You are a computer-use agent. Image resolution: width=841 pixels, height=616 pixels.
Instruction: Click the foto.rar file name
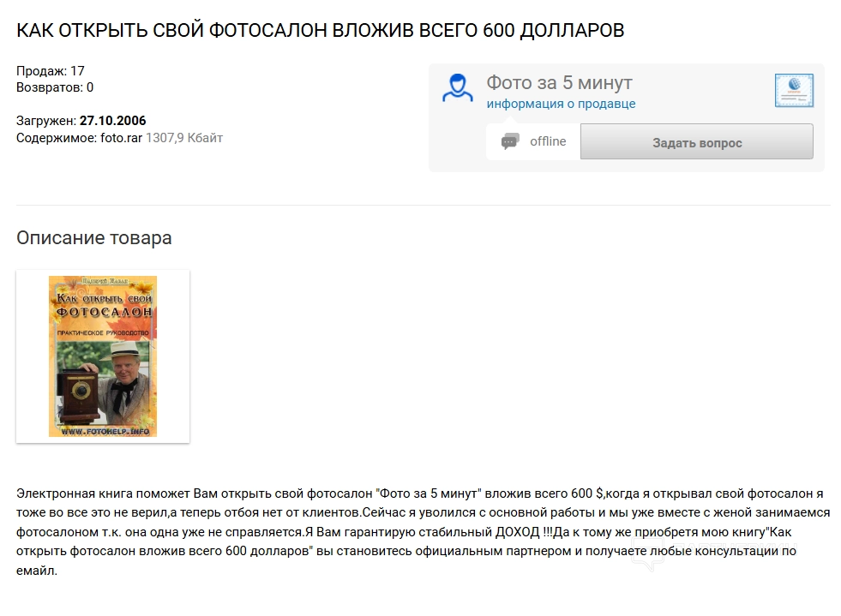pyautogui.click(x=121, y=138)
